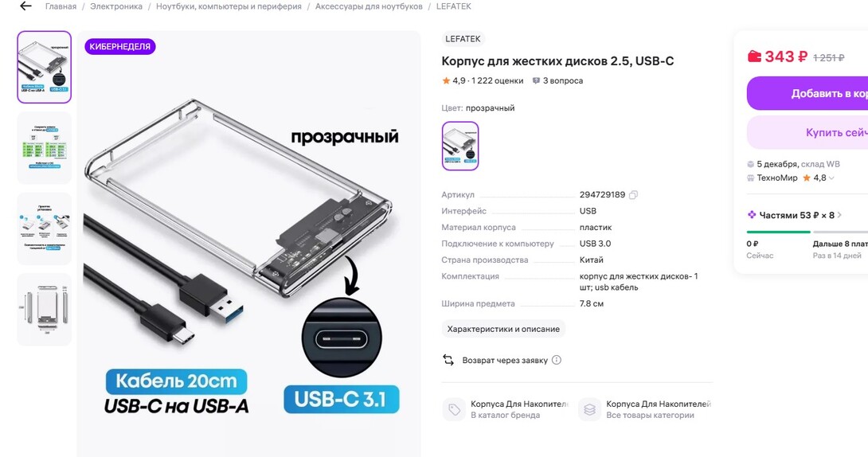Click the back arrow icon
868x457 pixels.
click(x=25, y=6)
